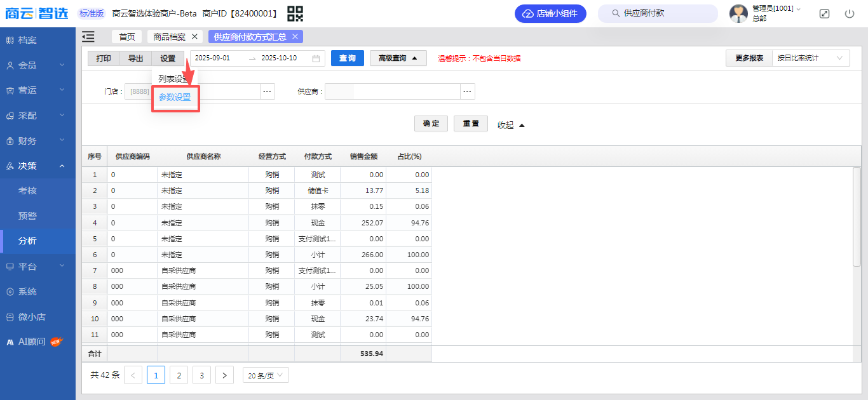
Task: Open the 店铺小组件 widget button
Action: click(x=550, y=13)
